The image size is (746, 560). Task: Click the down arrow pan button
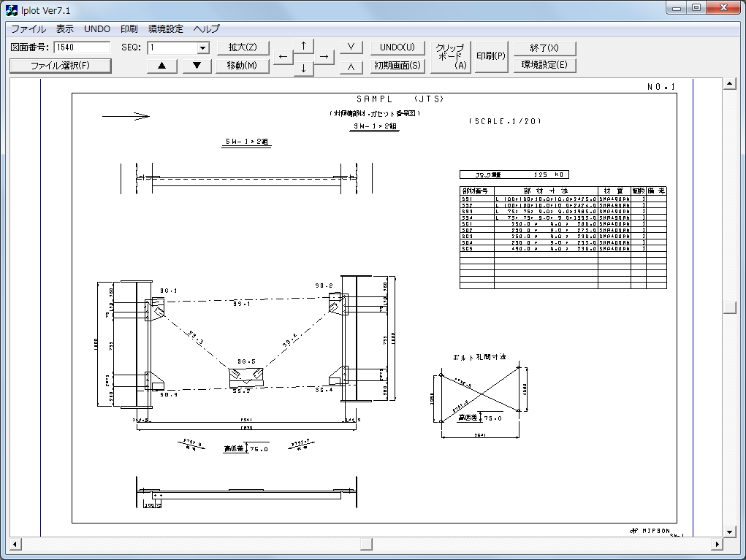[304, 69]
